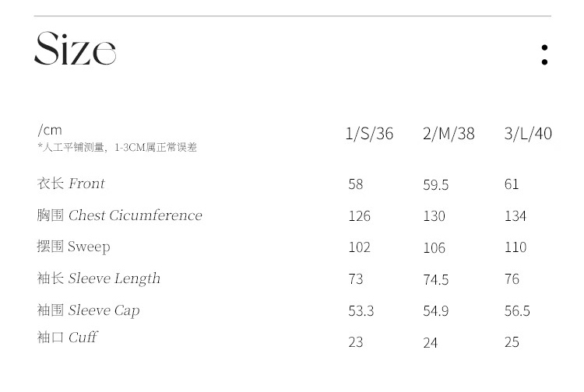Click the Sleeve Length row label

pyautogui.click(x=99, y=278)
